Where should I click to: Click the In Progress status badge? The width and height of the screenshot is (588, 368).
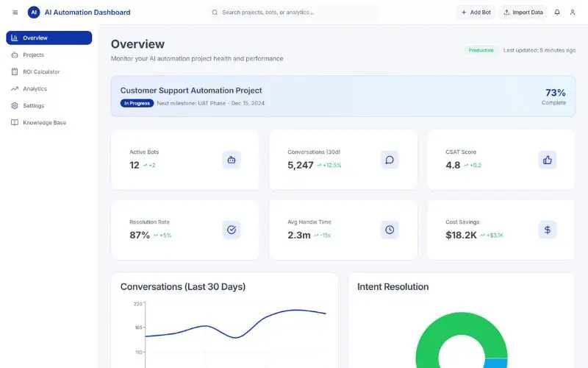(x=137, y=103)
